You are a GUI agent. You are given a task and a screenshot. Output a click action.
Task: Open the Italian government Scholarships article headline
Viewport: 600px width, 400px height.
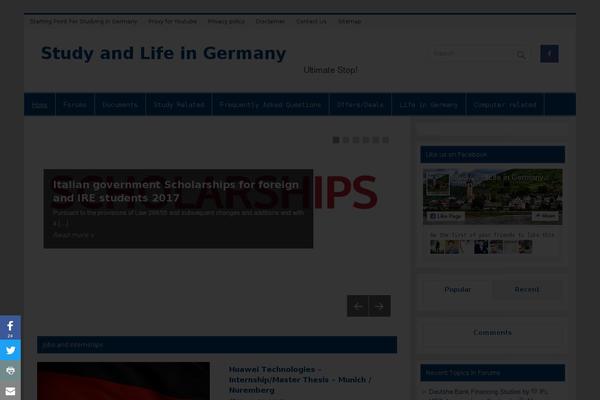176,191
